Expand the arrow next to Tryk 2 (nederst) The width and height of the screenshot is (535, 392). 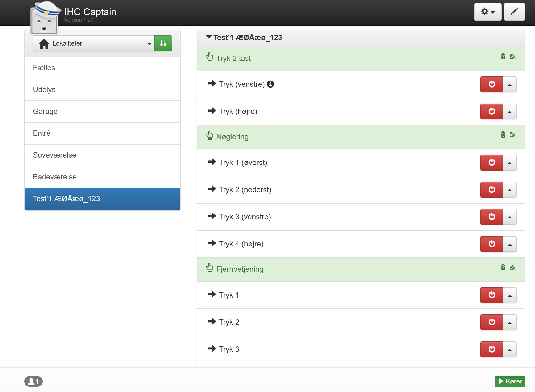[x=509, y=190]
